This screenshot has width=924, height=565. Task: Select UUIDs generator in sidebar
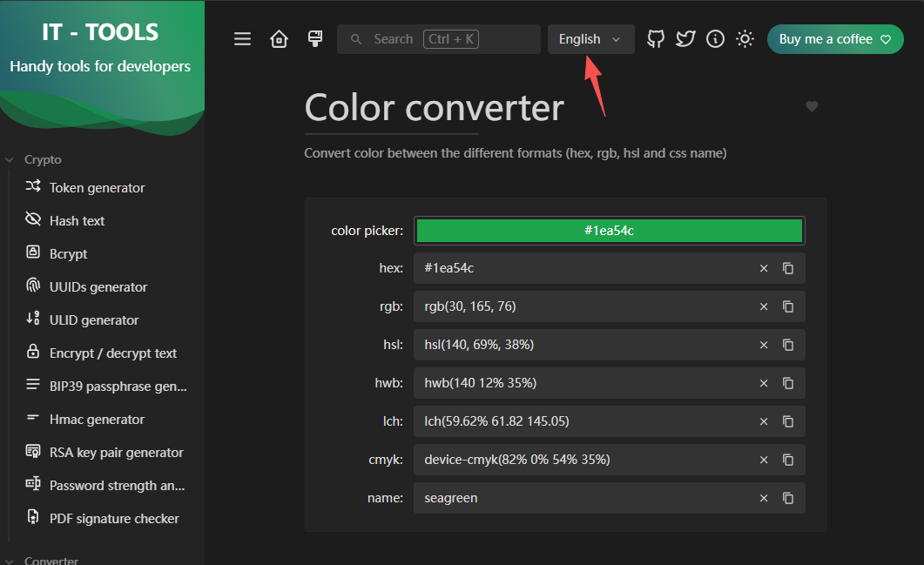click(98, 286)
